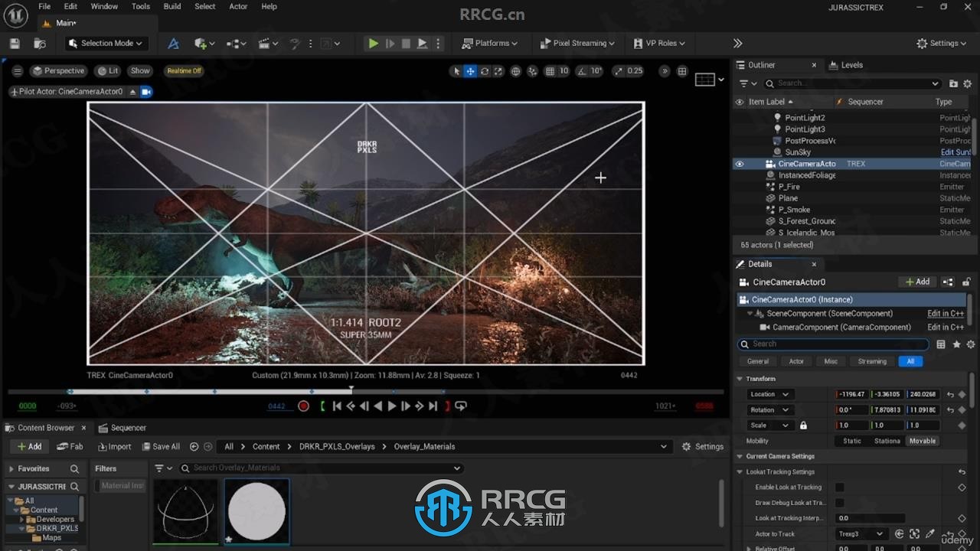This screenshot has width=980, height=551.
Task: Click the Add Component to Blueprint icon in Details
Action: coord(948,282)
